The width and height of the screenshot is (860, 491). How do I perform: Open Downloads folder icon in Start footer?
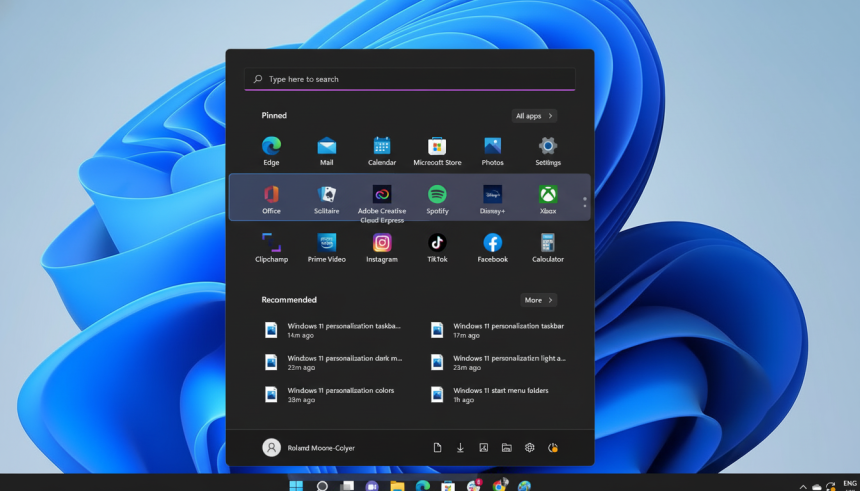pos(460,448)
